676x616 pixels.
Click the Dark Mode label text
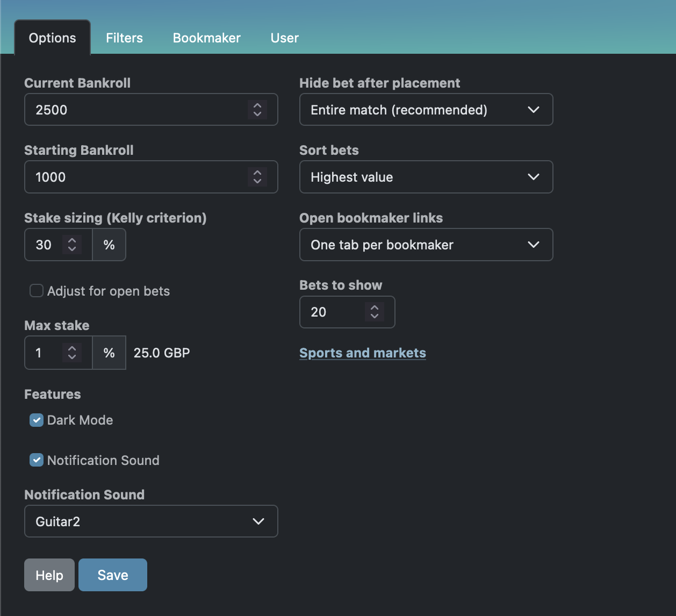(80, 420)
